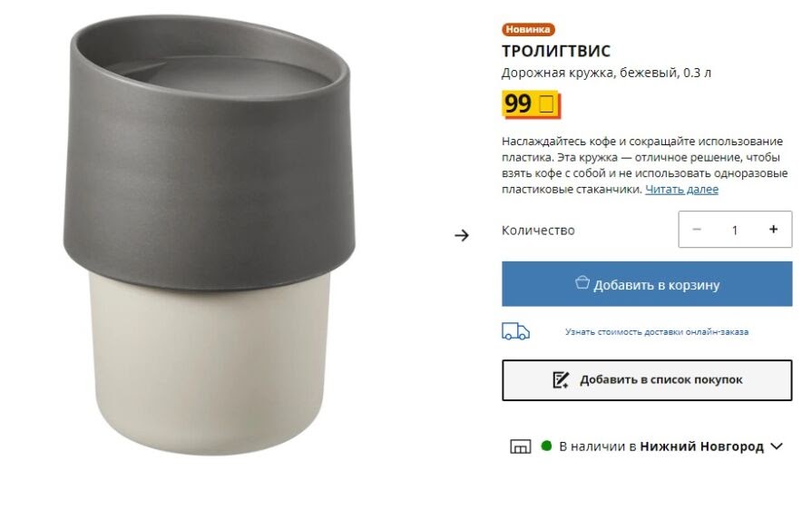Screen dimensions: 812x511
Task: Select the Нижний Новгород store name
Action: [x=701, y=447]
